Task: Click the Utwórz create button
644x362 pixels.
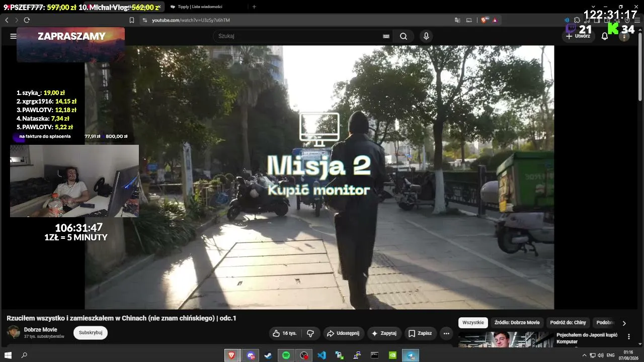Action: (x=578, y=36)
